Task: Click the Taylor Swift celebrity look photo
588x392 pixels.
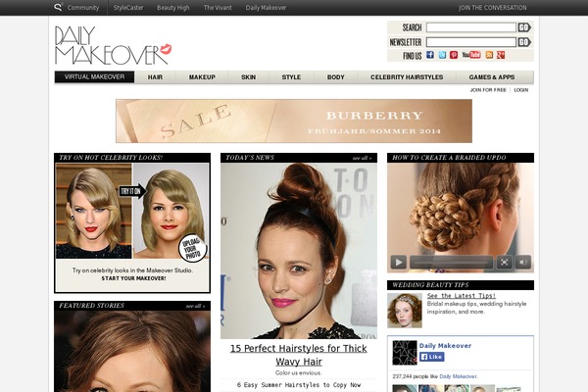Action: (94, 212)
